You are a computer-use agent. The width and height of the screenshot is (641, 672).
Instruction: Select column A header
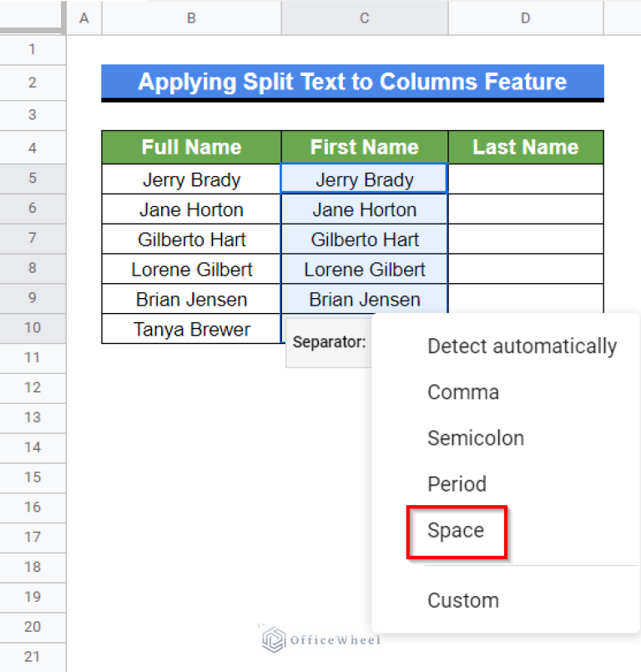point(83,18)
